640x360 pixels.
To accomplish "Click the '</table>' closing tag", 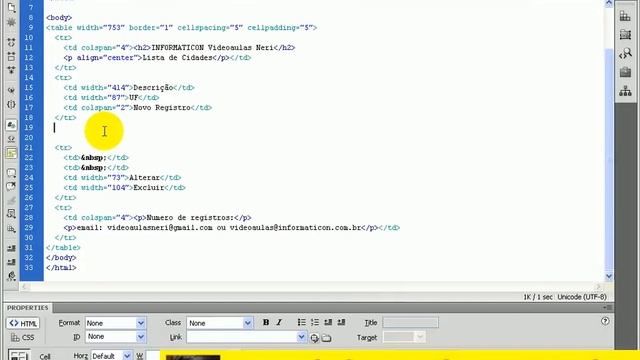I will pyautogui.click(x=63, y=248).
